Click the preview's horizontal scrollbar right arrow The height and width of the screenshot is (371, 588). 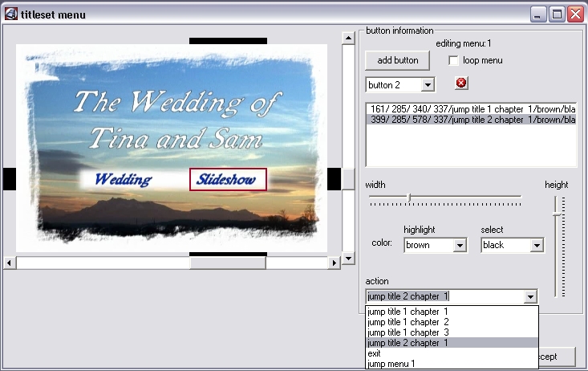335,263
